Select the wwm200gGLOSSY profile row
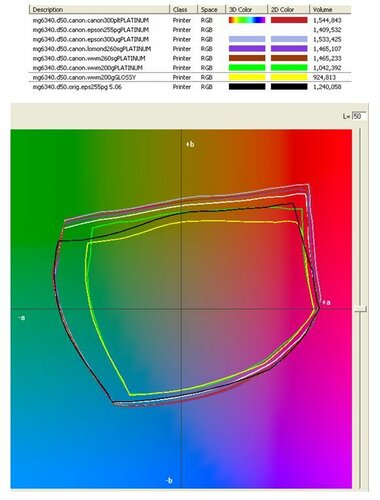This screenshot has width=380, height=500. coord(190,77)
